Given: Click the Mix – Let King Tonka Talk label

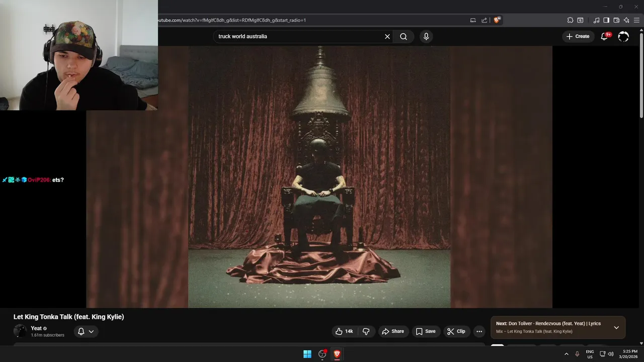Looking at the screenshot, I should [x=534, y=331].
